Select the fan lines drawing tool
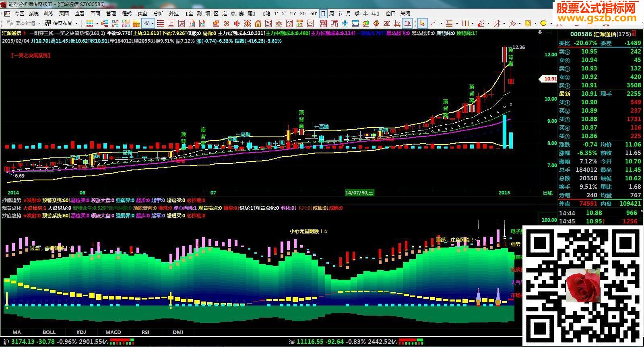 pos(480,23)
